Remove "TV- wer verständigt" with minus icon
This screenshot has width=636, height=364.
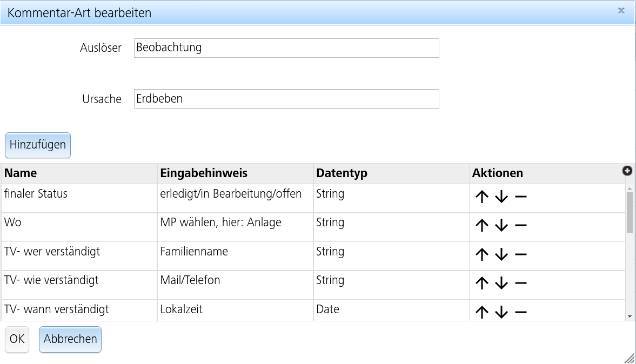pyautogui.click(x=520, y=254)
